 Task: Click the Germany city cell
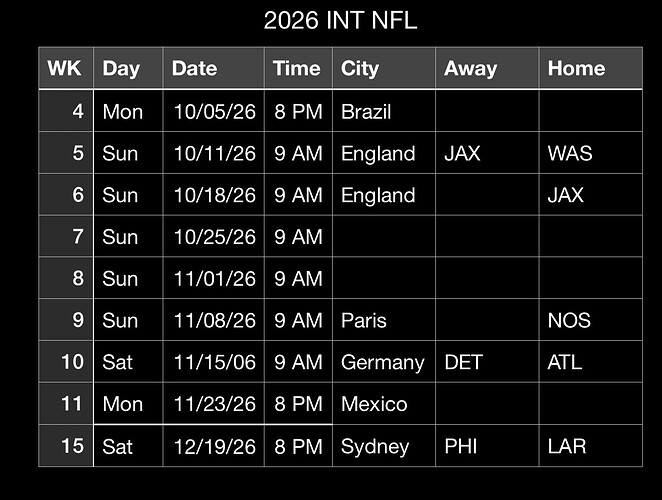(382, 363)
